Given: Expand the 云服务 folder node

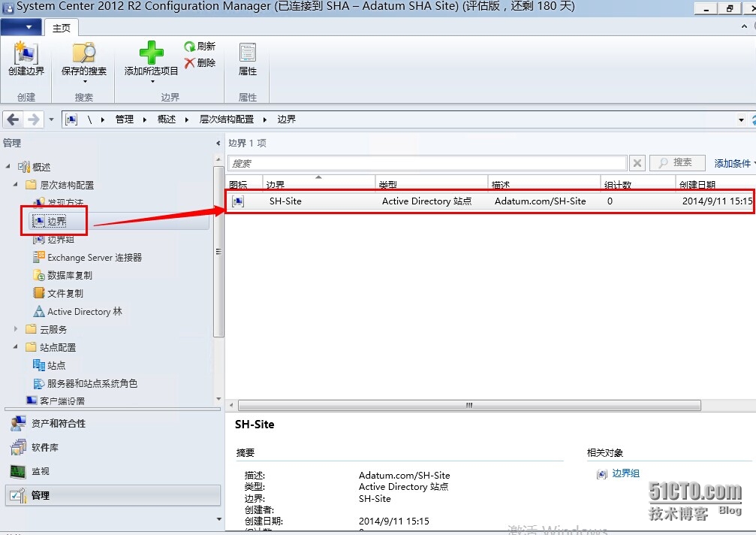Looking at the screenshot, I should coord(16,329).
